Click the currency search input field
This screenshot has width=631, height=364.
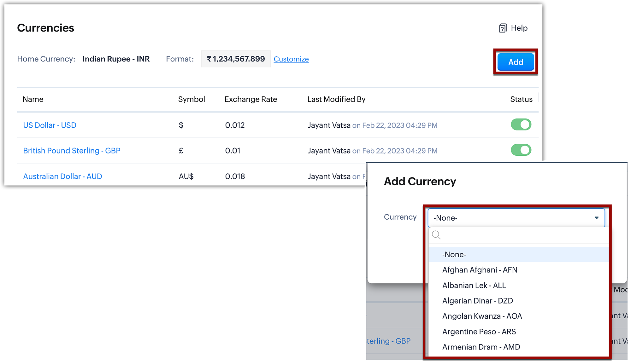tap(524, 235)
